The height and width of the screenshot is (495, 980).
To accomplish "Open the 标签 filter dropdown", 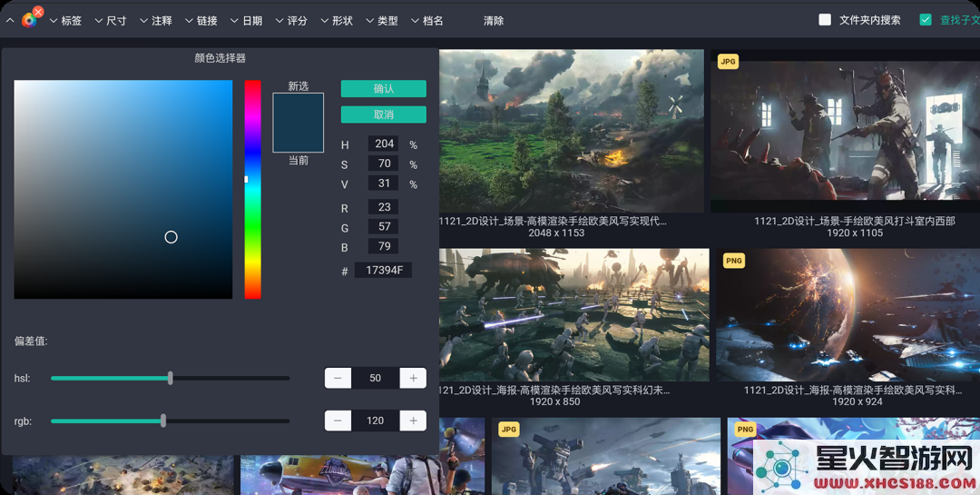I will coord(65,21).
